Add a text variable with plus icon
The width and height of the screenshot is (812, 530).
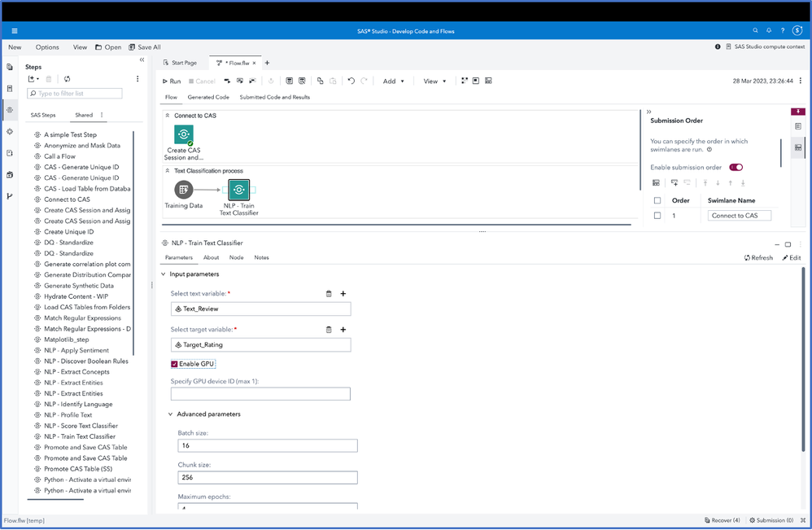click(343, 294)
